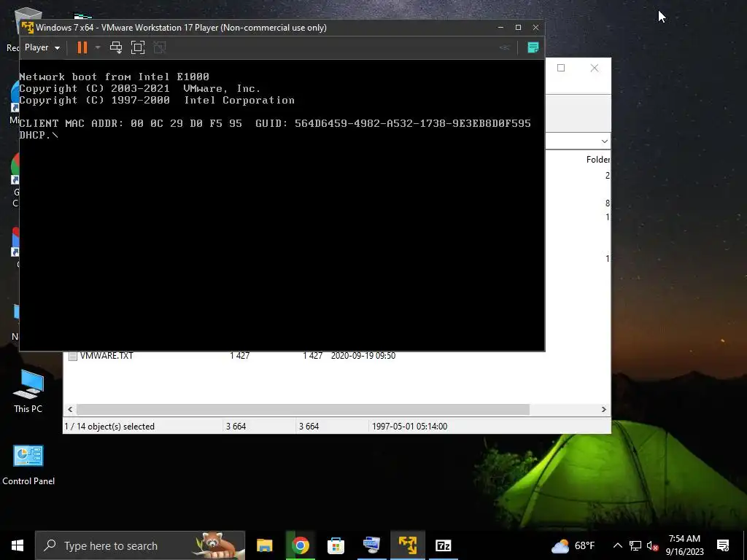Click inside the VM console boot screen

pyautogui.click(x=282, y=205)
